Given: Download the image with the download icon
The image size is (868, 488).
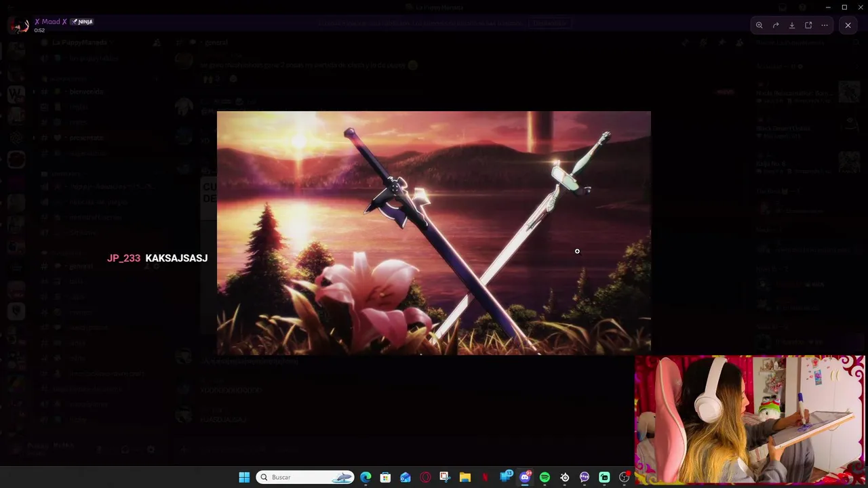Looking at the screenshot, I should pyautogui.click(x=792, y=25).
